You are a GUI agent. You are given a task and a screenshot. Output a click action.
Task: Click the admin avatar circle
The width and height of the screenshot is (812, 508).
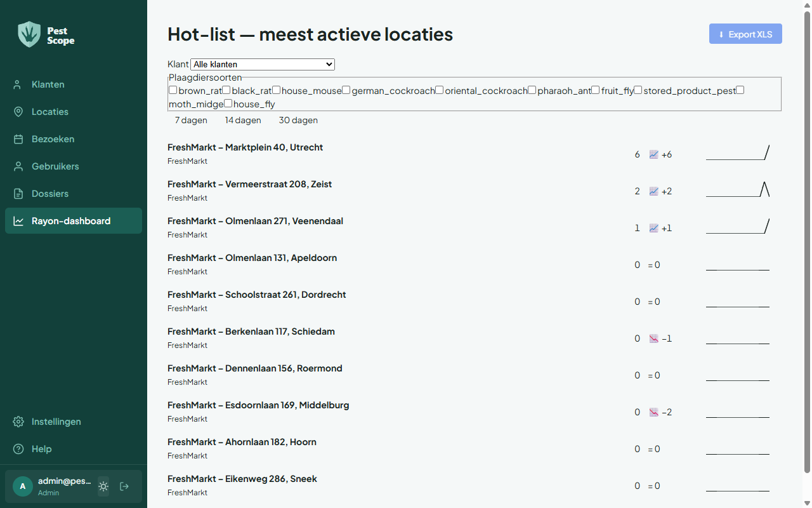pos(23,486)
